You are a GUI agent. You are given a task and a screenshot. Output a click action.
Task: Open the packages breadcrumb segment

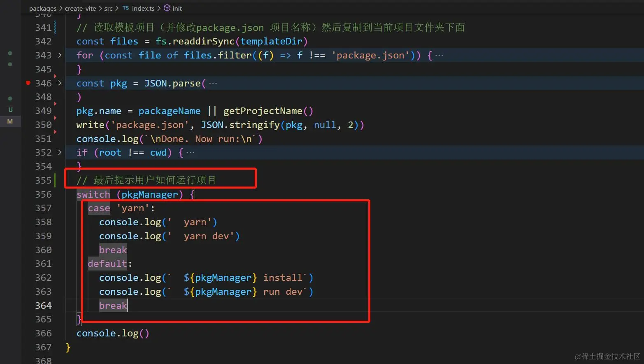click(43, 8)
